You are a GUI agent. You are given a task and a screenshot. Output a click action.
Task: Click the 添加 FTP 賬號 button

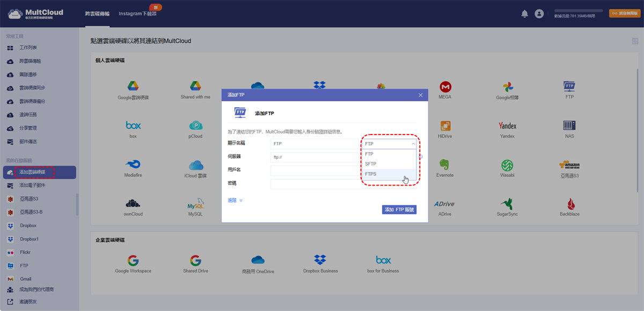pyautogui.click(x=399, y=210)
